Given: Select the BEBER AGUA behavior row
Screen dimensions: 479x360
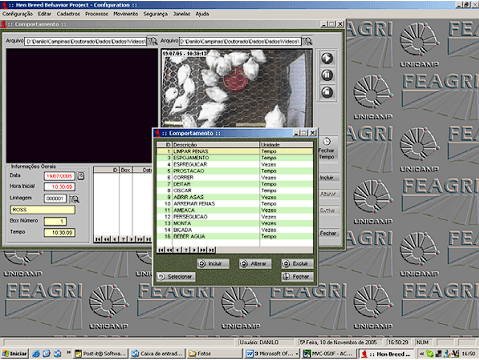Looking at the screenshot, I should pos(235,236).
